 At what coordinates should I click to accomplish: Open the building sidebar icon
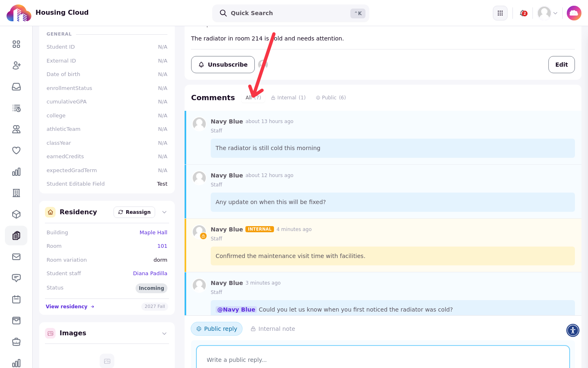[x=16, y=193]
